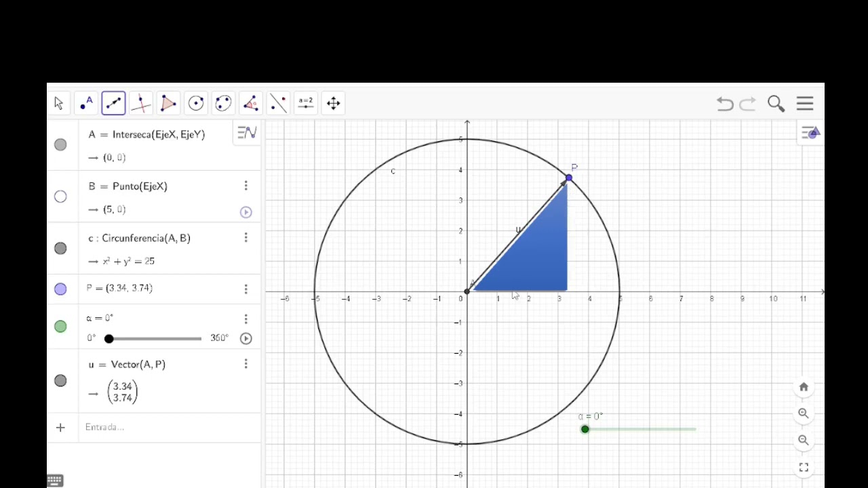
Task: Click the c : Circunferencia(A, B) definition
Action: tap(139, 238)
